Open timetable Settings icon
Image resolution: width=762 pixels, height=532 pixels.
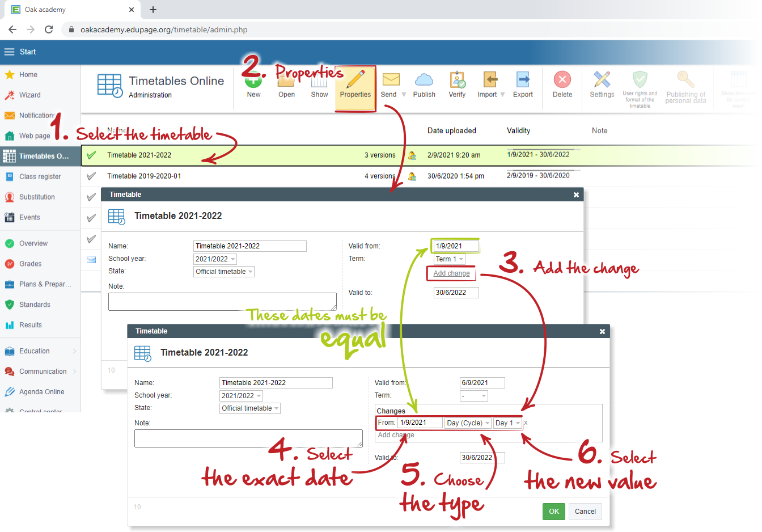point(602,79)
